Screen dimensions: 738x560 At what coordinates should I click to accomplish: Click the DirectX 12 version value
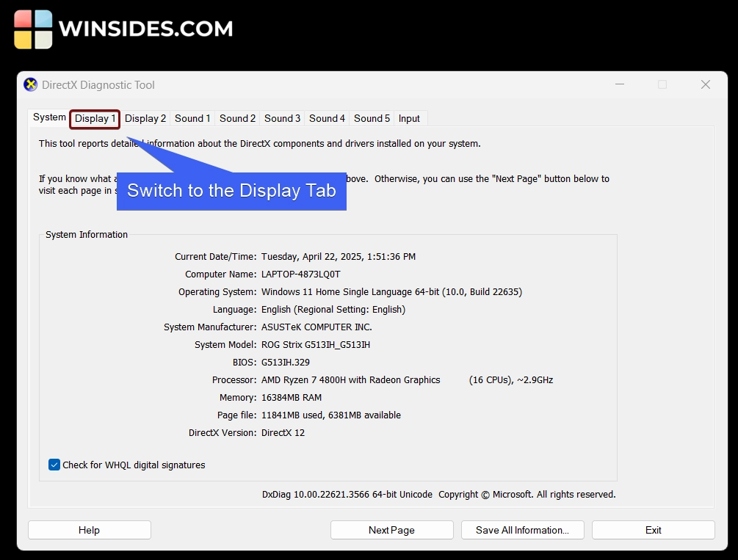(x=283, y=433)
